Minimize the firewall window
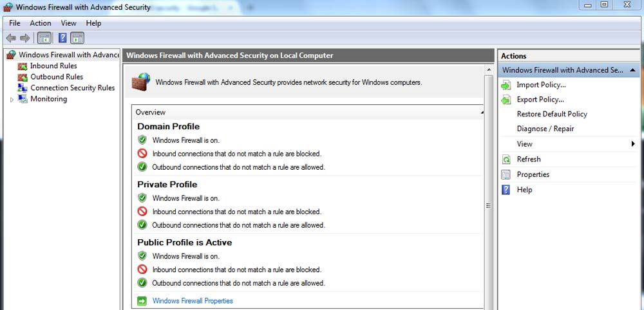 tap(589, 5)
